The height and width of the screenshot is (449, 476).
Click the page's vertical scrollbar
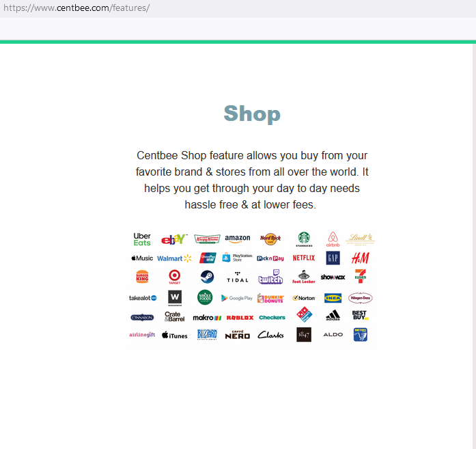coord(474,246)
